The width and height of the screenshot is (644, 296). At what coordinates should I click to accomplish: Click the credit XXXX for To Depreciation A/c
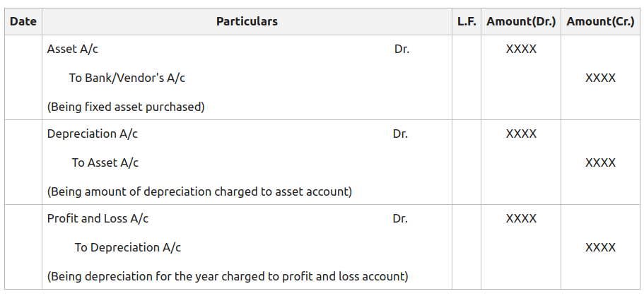(x=600, y=247)
